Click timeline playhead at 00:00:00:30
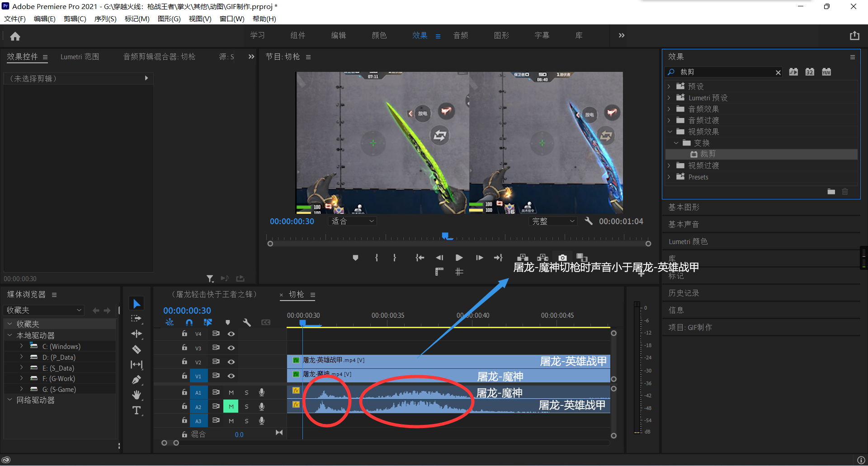Viewport: 868px width, 466px height. tap(302, 323)
